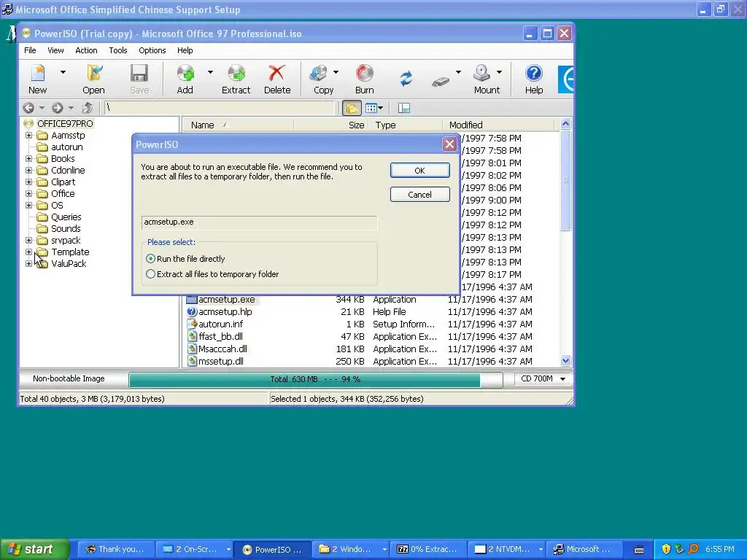Select the OFFICE97PRO disc root icon
747x560 pixels.
pyautogui.click(x=28, y=124)
